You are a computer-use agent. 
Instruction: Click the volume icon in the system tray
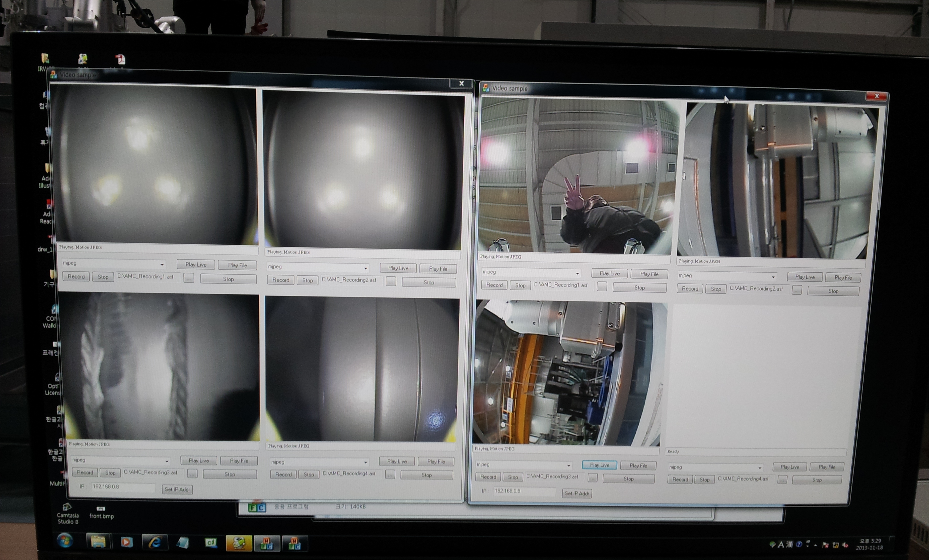[844, 545]
